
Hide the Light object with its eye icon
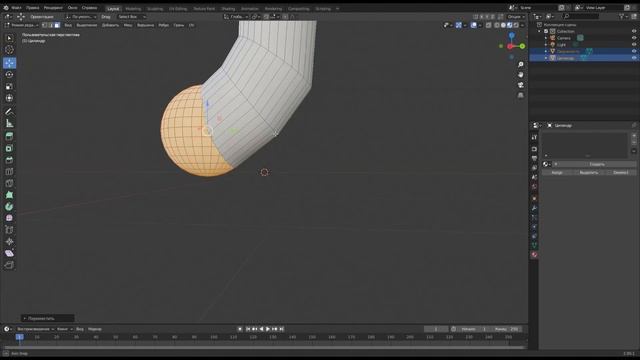click(634, 44)
